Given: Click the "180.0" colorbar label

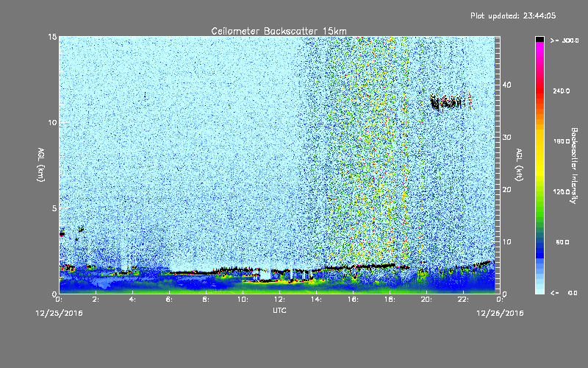Looking at the screenshot, I should pyautogui.click(x=562, y=141).
